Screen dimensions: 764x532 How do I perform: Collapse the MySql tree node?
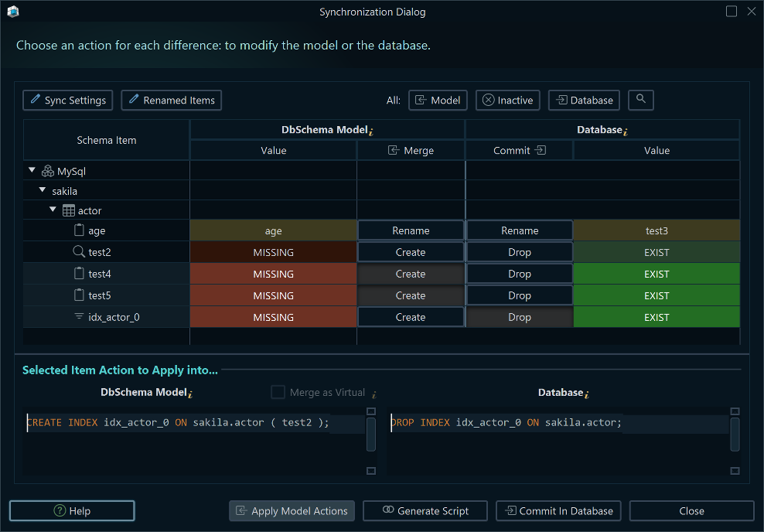tap(32, 171)
